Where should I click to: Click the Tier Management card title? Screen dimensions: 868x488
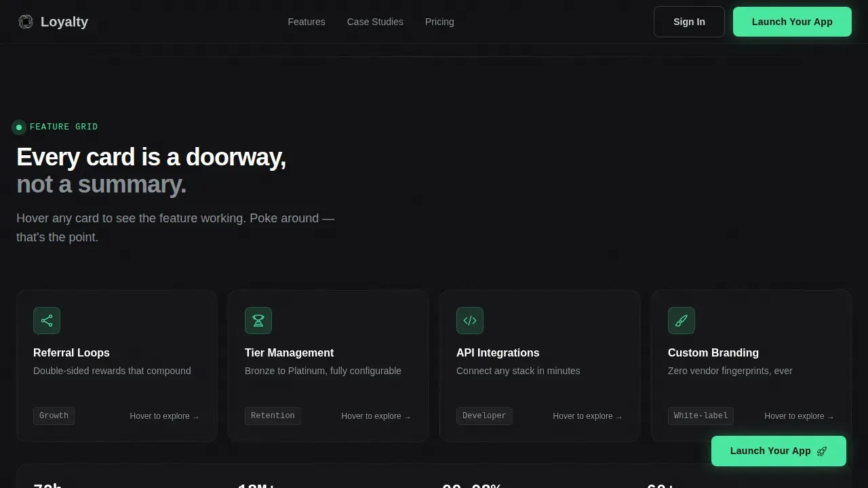[290, 352]
